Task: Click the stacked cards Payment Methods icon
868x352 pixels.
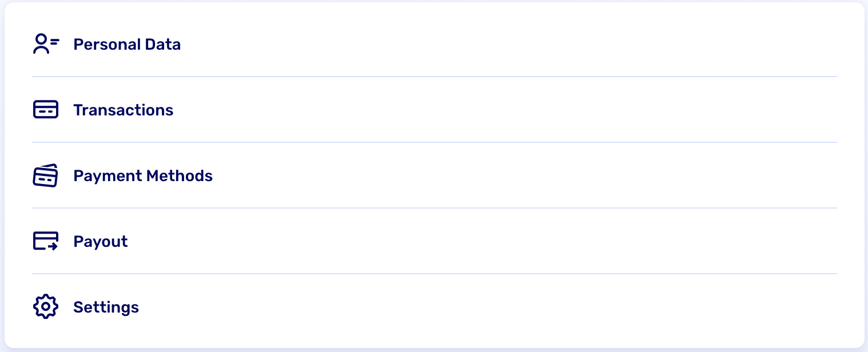Action: (x=46, y=175)
